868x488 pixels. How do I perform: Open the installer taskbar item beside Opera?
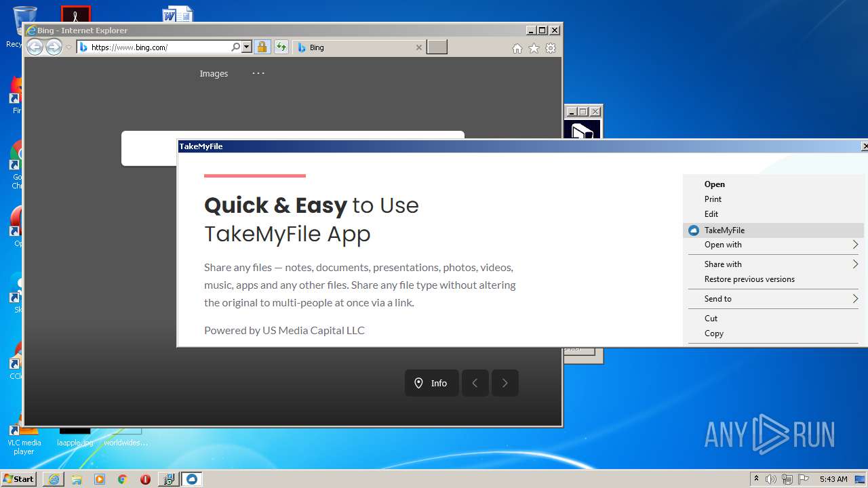click(x=168, y=479)
